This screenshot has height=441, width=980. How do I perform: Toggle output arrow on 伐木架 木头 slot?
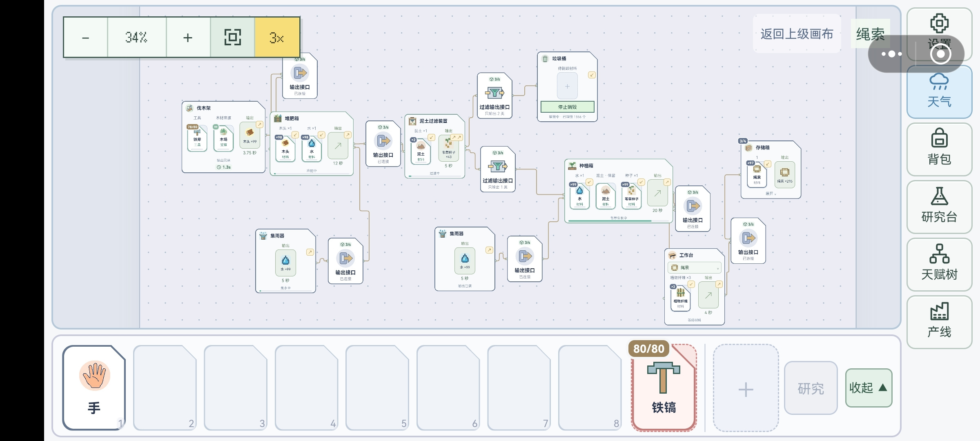(259, 125)
